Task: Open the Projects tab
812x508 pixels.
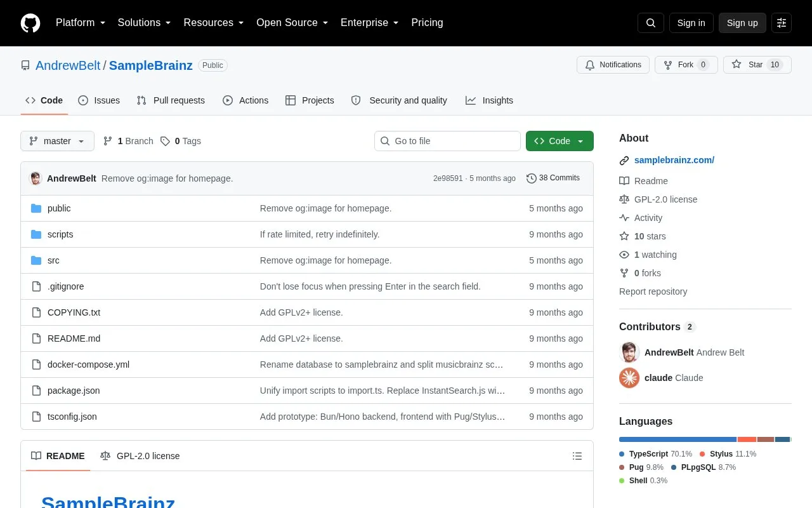Action: [310, 100]
